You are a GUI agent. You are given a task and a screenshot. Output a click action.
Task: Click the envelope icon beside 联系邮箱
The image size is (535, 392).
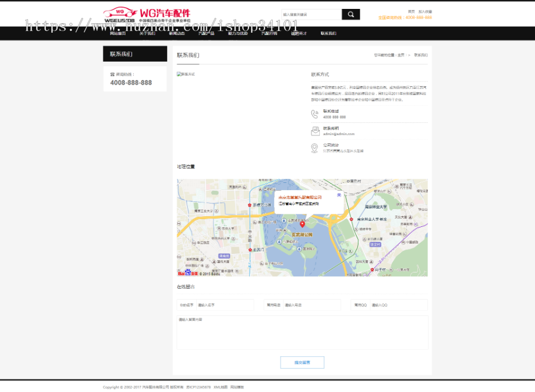click(314, 131)
